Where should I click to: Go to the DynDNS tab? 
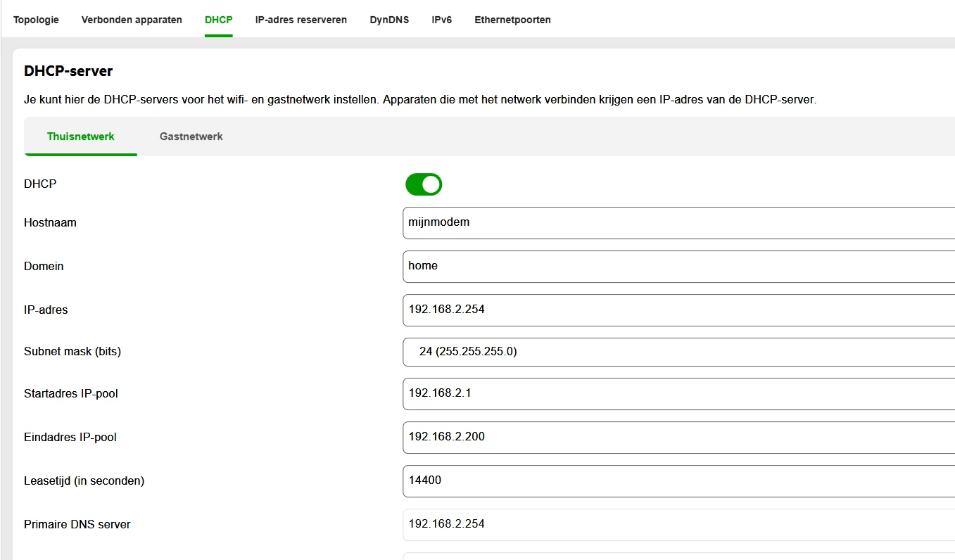point(389,20)
